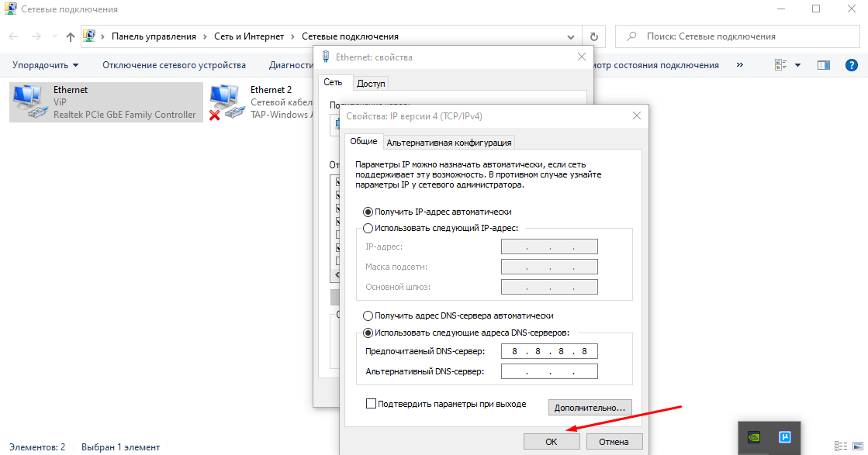The width and height of the screenshot is (868, 455).
Task: Select 'Получить адрес DNS-сервера автоматически'
Action: click(x=368, y=316)
